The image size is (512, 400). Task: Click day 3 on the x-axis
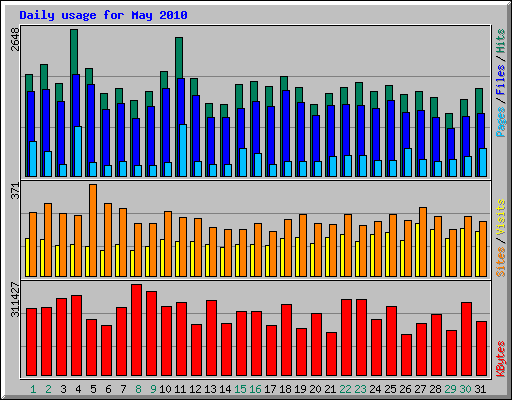pos(63,389)
